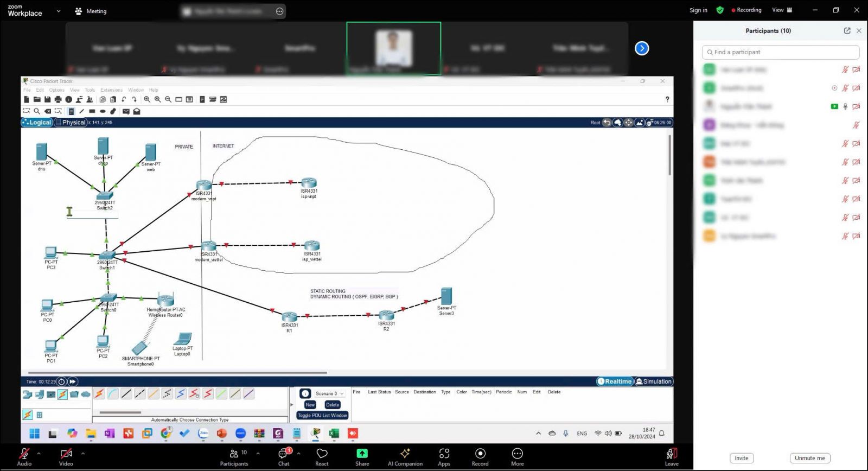Expand Zoom Video options arrow

(82, 453)
